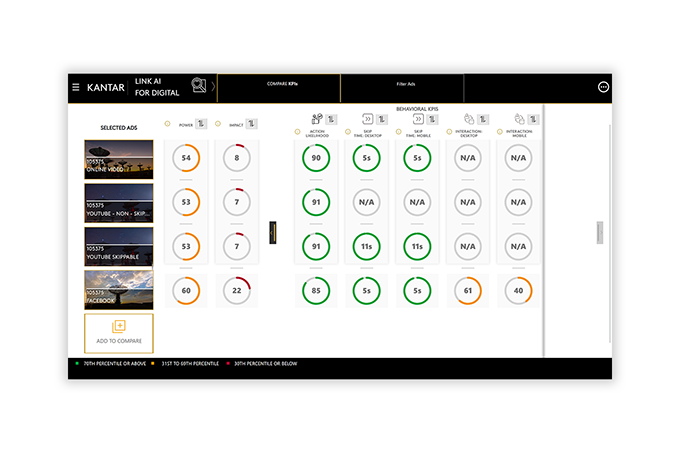Select the Facebook power score 60 gauge
Viewport: 680px width, 453px height.
click(186, 290)
